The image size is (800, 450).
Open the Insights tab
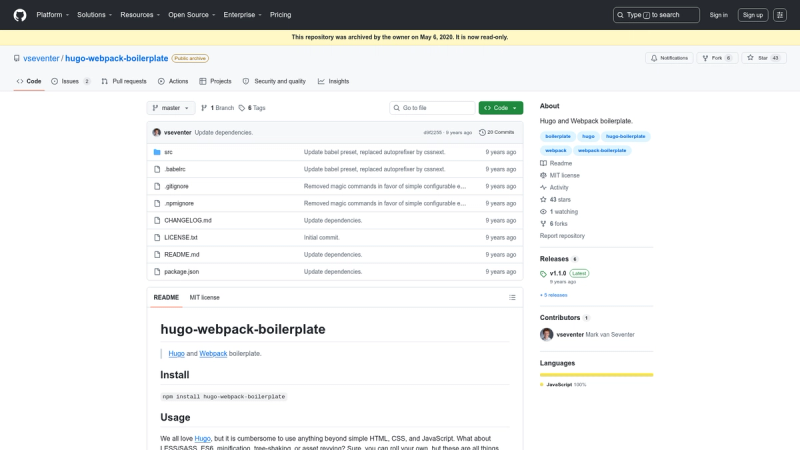334,81
